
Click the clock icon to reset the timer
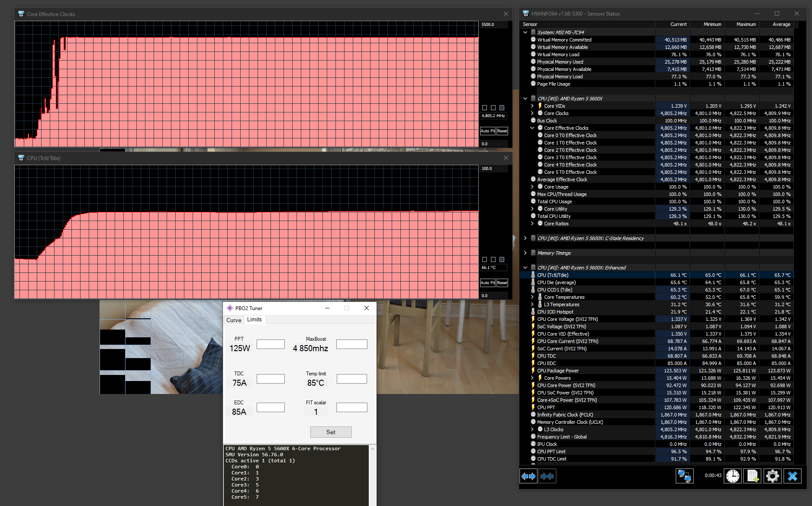point(733,476)
